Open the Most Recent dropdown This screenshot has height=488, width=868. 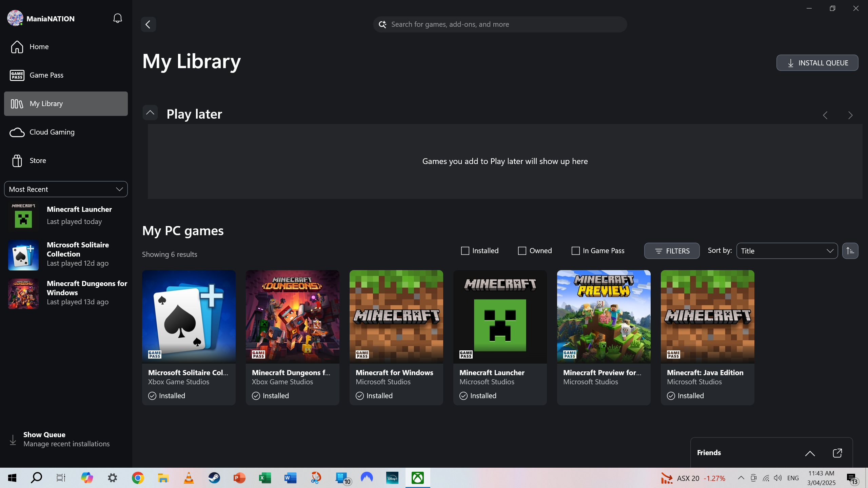(x=66, y=189)
